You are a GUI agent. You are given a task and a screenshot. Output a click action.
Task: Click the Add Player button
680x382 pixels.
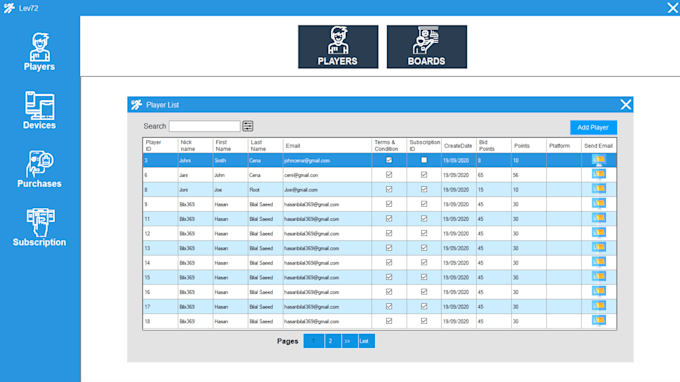click(593, 127)
